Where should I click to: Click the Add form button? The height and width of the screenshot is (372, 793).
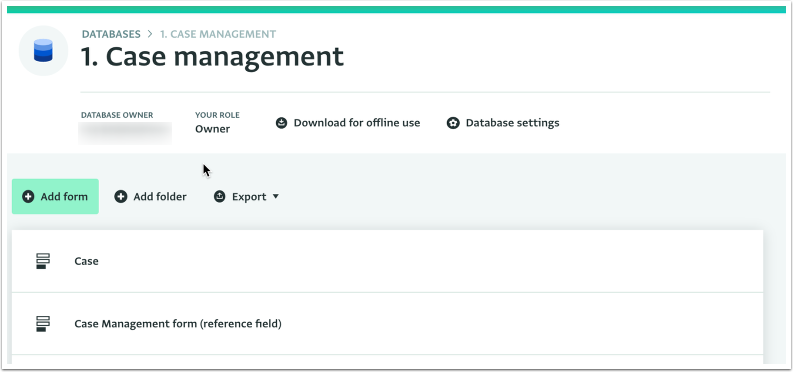point(55,197)
